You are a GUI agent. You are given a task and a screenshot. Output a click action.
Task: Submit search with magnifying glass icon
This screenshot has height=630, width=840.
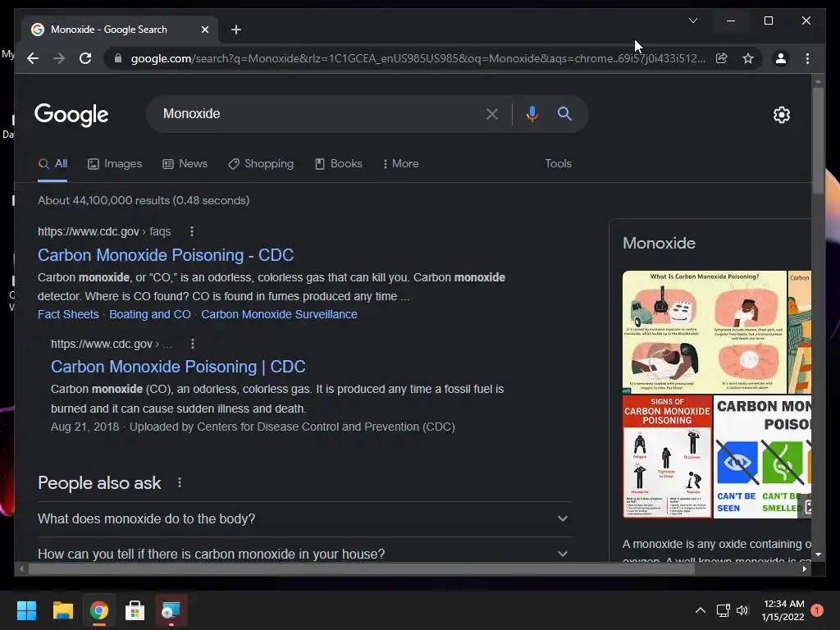(x=564, y=113)
